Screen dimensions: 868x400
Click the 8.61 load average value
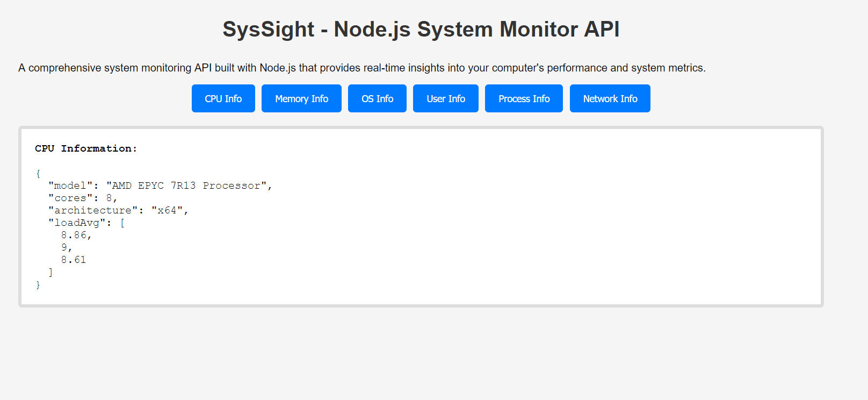point(74,260)
